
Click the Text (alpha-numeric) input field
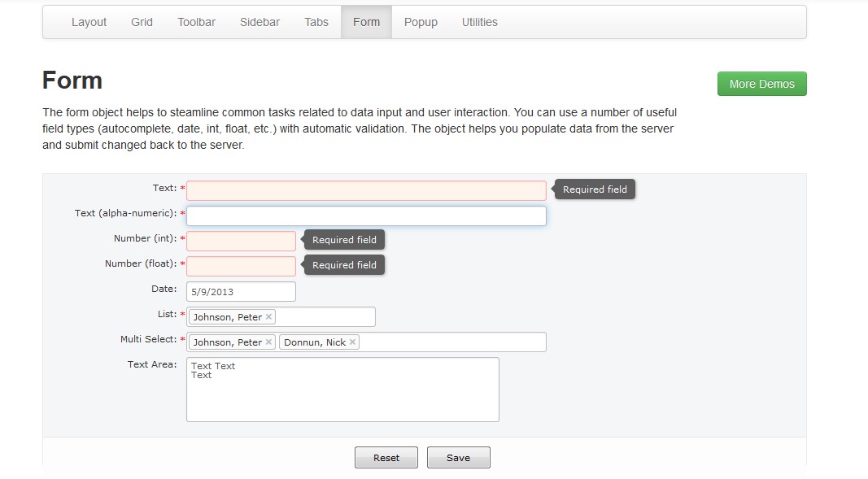click(x=366, y=216)
